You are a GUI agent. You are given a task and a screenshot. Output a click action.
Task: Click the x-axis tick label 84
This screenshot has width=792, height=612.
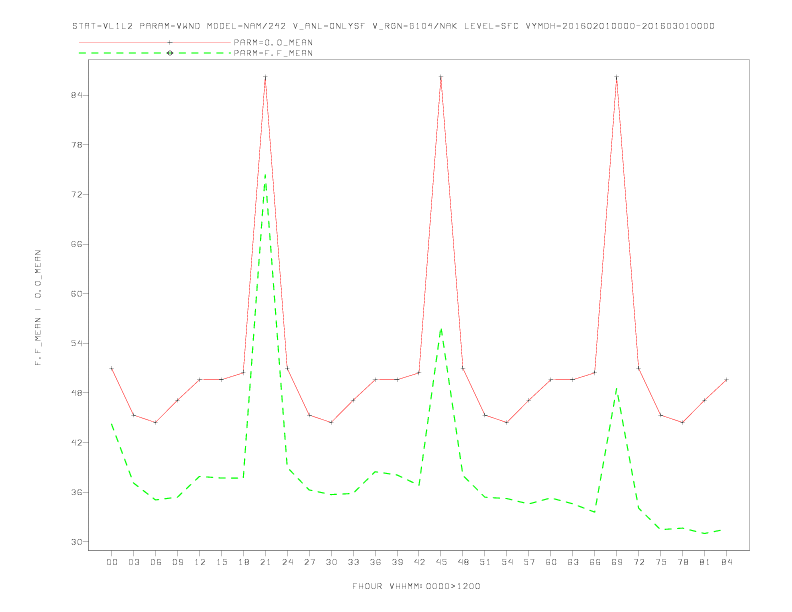(x=726, y=562)
